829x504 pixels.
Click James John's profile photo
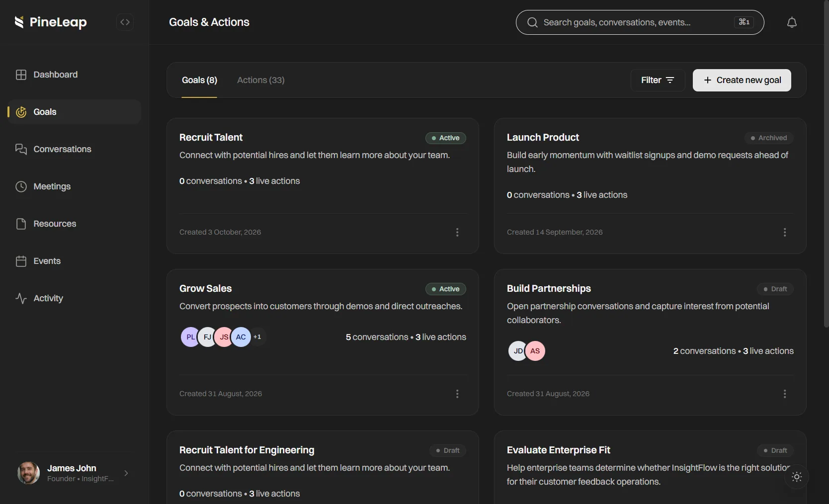pyautogui.click(x=28, y=473)
